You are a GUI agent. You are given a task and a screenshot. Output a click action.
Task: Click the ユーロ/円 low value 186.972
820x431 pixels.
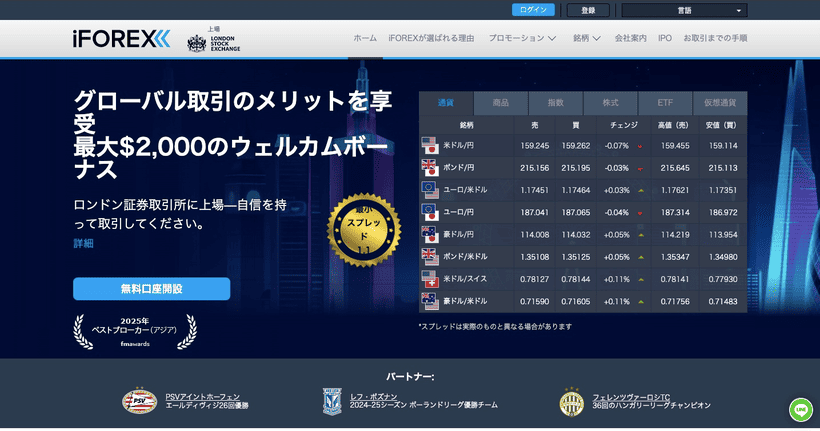pos(723,212)
